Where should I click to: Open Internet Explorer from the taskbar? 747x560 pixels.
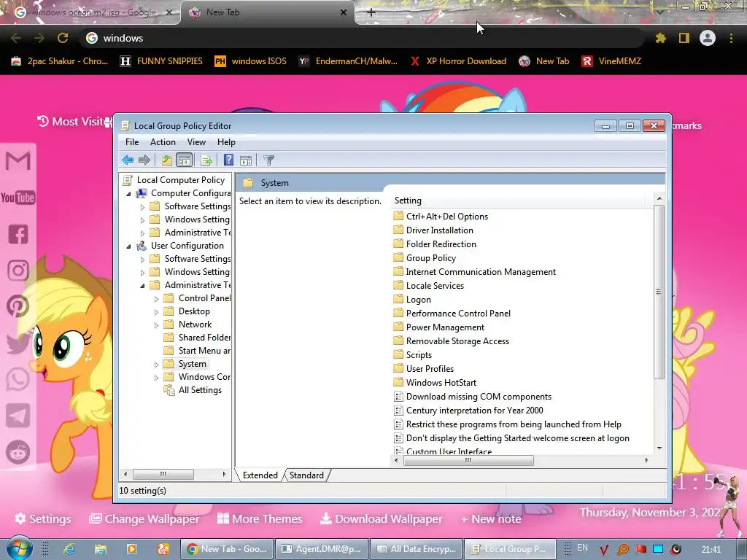point(69,549)
